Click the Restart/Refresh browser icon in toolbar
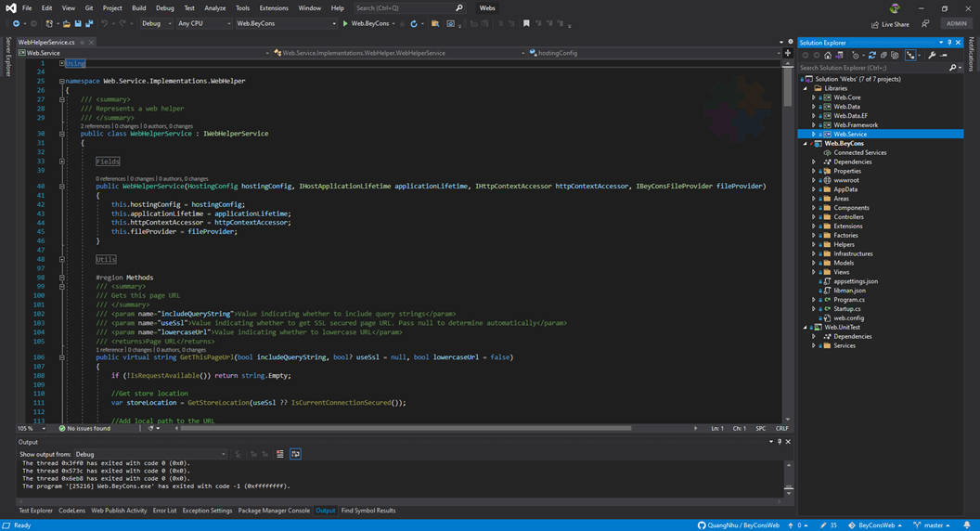Screen dimensions: 980x531 click(414, 24)
